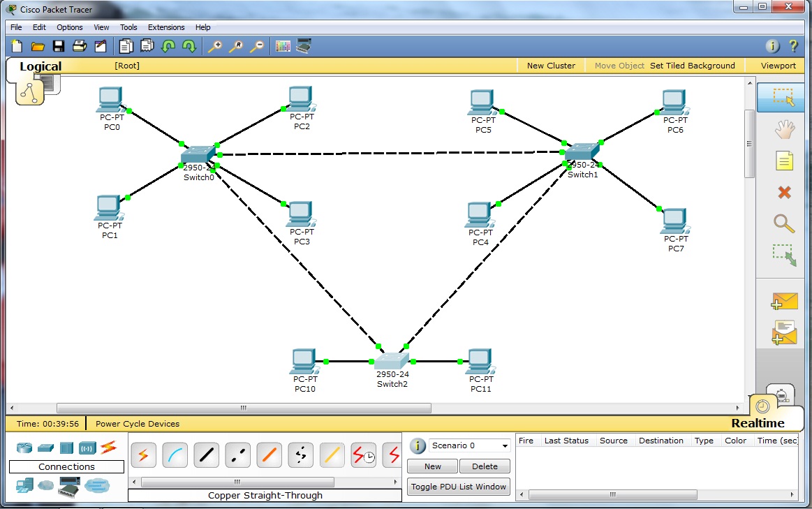Click the Zoom In toolbar icon
This screenshot has height=509, width=812.
(215, 46)
